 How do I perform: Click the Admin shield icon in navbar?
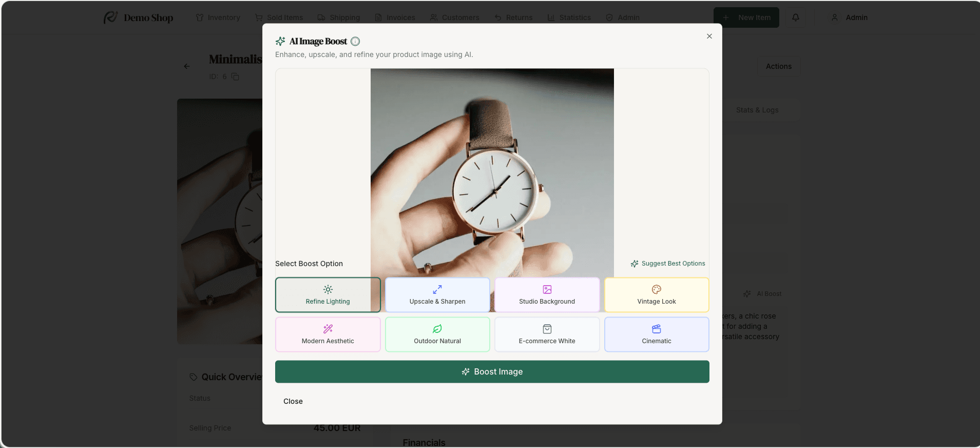pos(609,17)
